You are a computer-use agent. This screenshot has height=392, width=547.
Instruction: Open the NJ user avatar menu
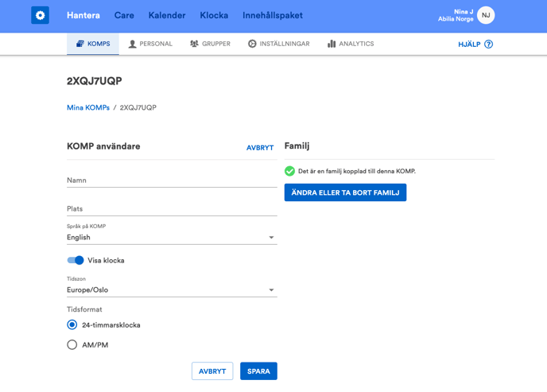coord(486,15)
